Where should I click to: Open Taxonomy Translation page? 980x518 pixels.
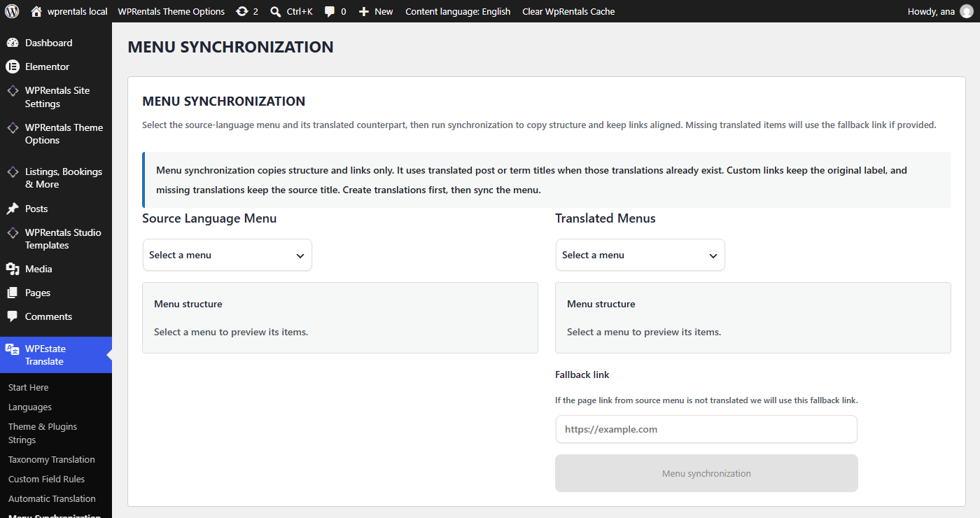coord(52,459)
